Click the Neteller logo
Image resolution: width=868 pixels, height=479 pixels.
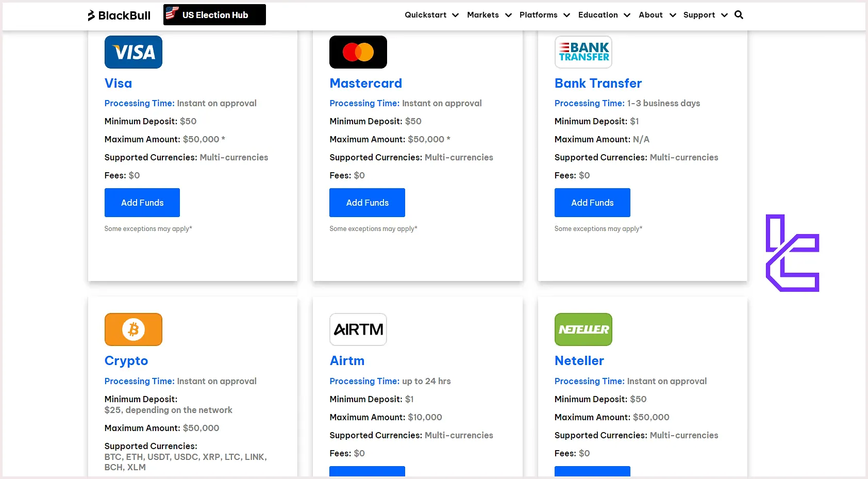583,329
